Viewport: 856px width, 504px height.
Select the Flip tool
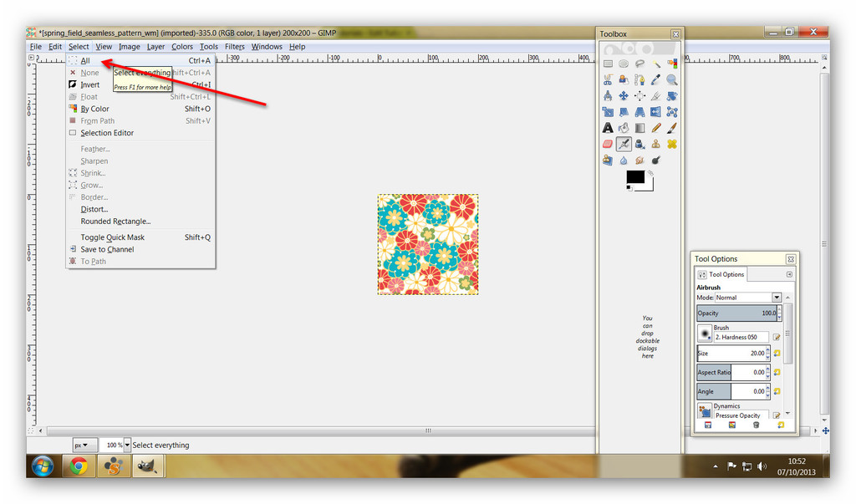pos(655,112)
